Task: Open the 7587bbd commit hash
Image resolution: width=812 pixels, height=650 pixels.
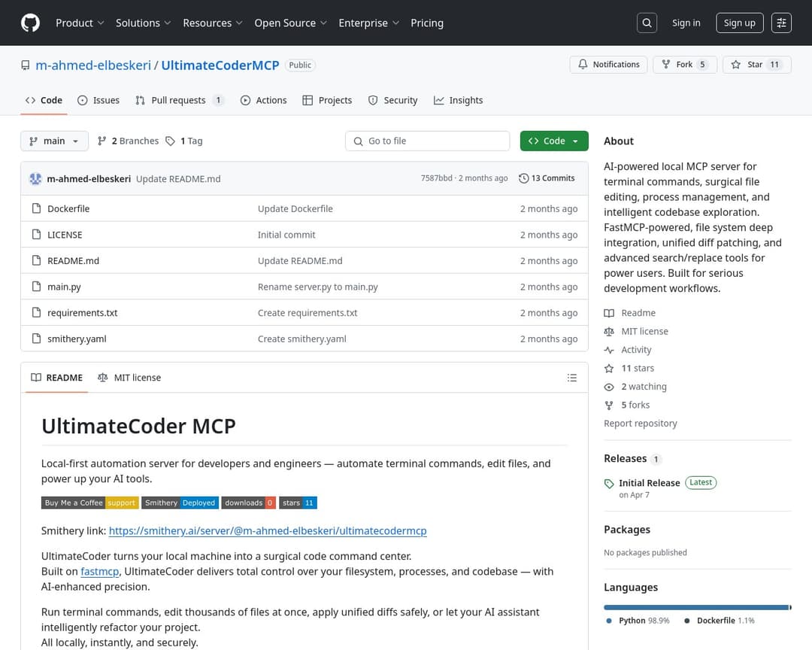Action: 437,178
